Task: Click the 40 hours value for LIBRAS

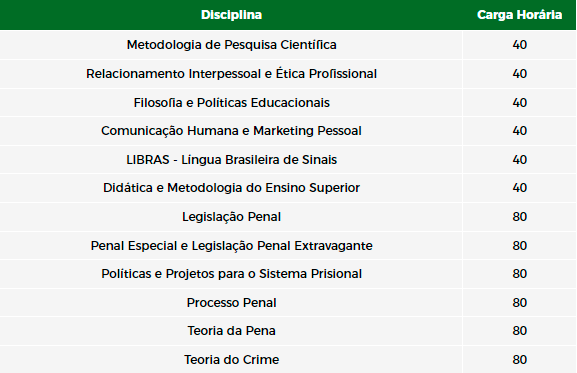Action: tap(520, 160)
